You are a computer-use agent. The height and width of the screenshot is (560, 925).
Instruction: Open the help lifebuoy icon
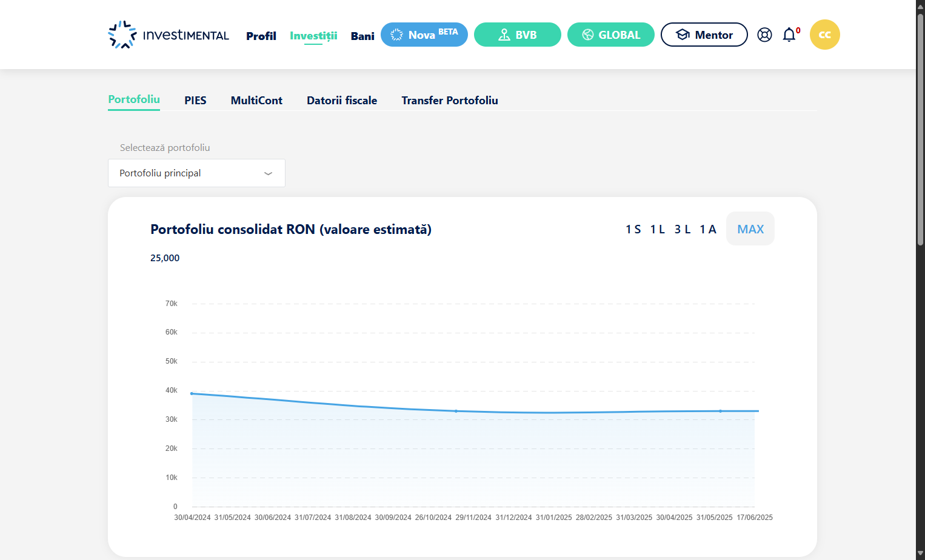click(765, 35)
